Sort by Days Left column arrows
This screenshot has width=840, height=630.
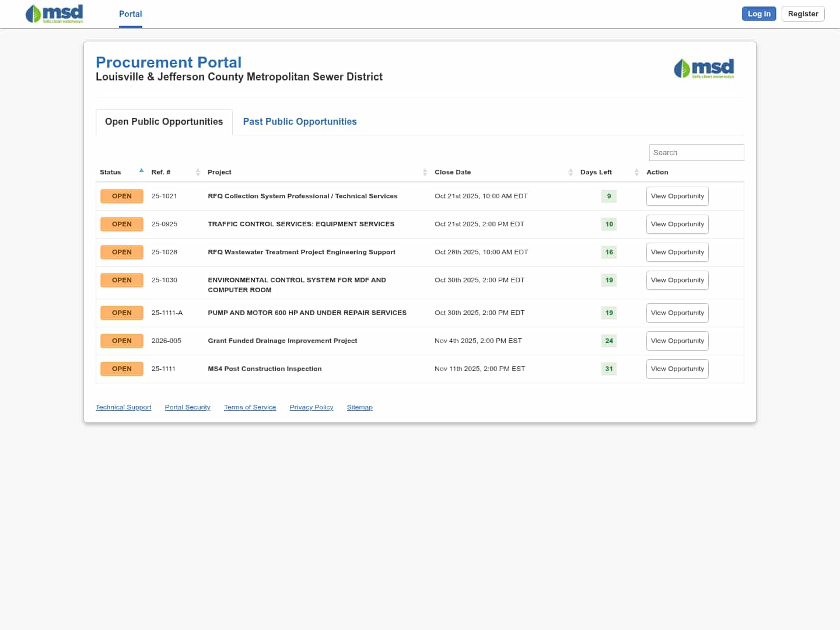tap(636, 172)
